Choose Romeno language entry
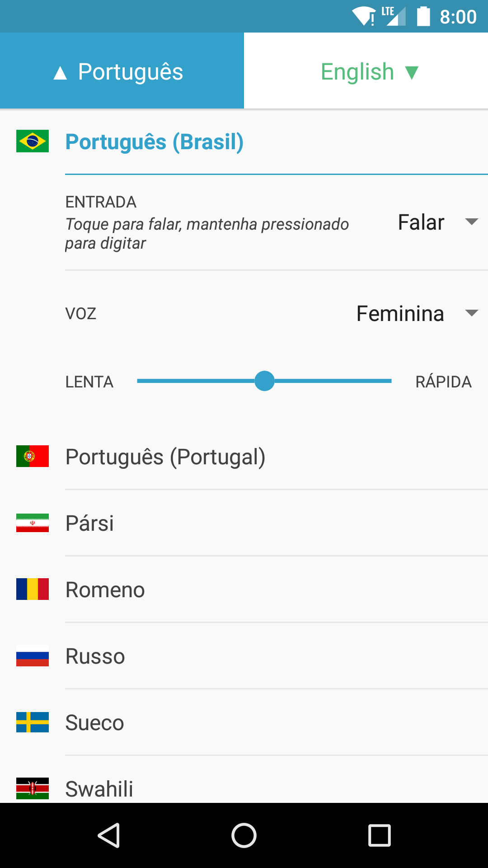This screenshot has height=868, width=488. pyautogui.click(x=105, y=590)
